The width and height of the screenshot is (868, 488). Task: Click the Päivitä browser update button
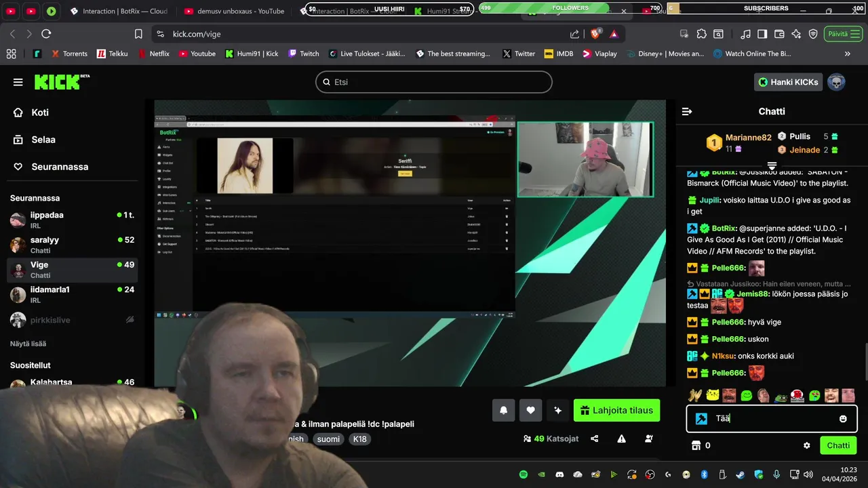click(844, 34)
